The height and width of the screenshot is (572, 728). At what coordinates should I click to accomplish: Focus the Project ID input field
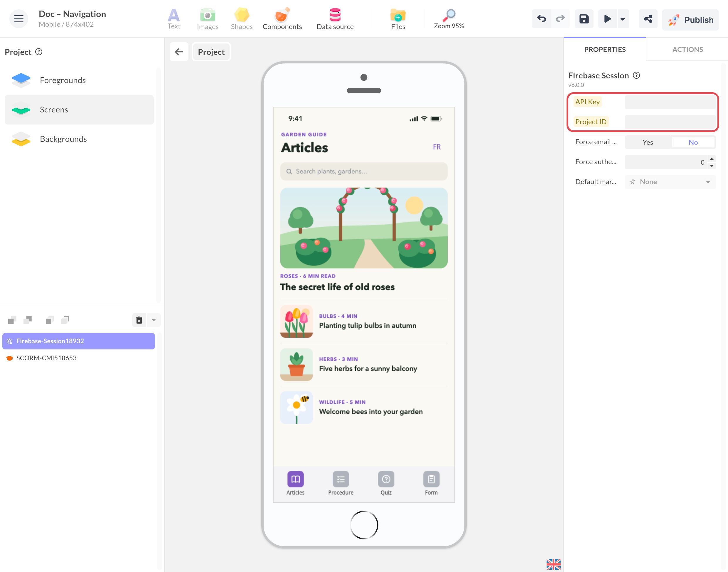click(670, 122)
